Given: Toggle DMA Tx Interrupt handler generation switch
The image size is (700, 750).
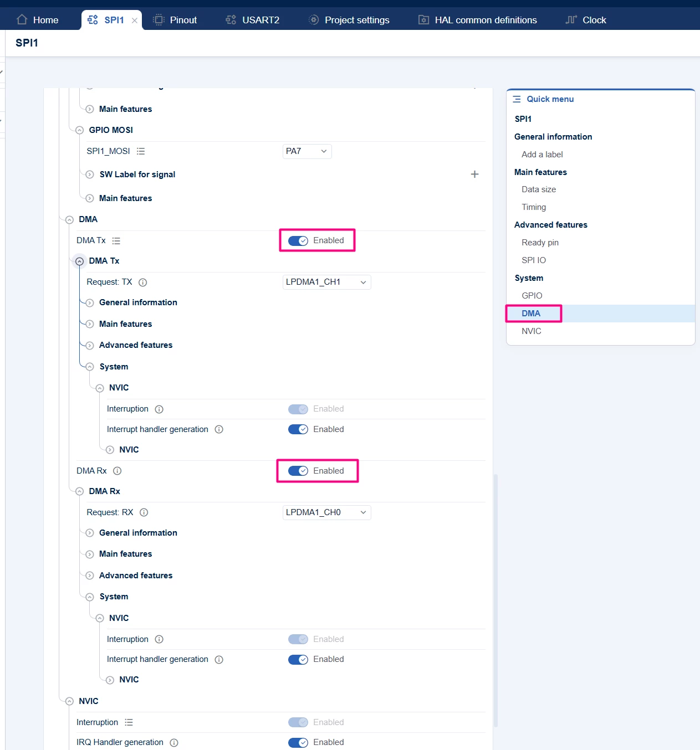Looking at the screenshot, I should [298, 429].
